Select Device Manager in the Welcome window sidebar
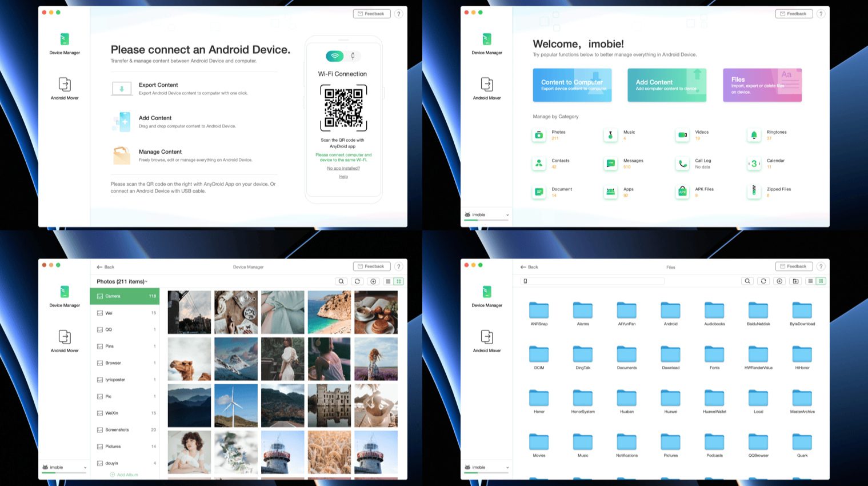 (x=487, y=43)
